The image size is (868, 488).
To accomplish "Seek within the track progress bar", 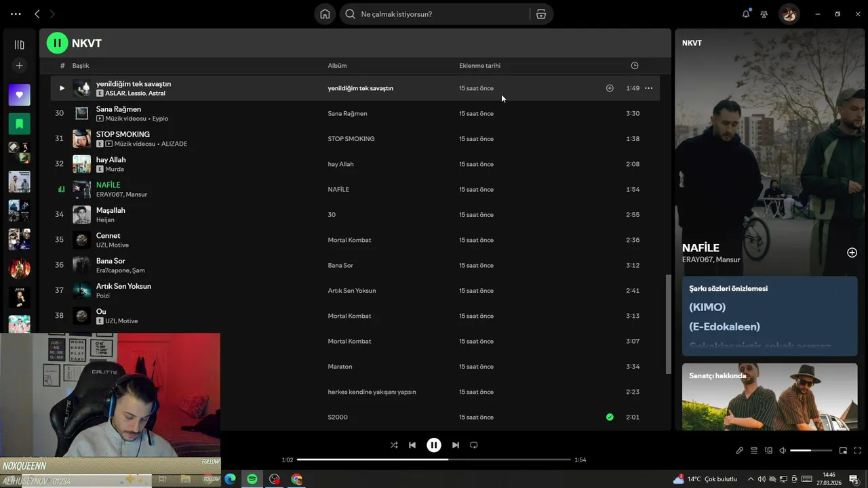I will [x=434, y=460].
